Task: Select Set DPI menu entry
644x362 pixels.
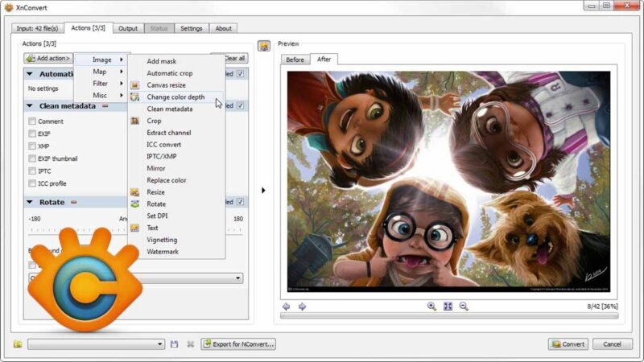Action: click(157, 216)
